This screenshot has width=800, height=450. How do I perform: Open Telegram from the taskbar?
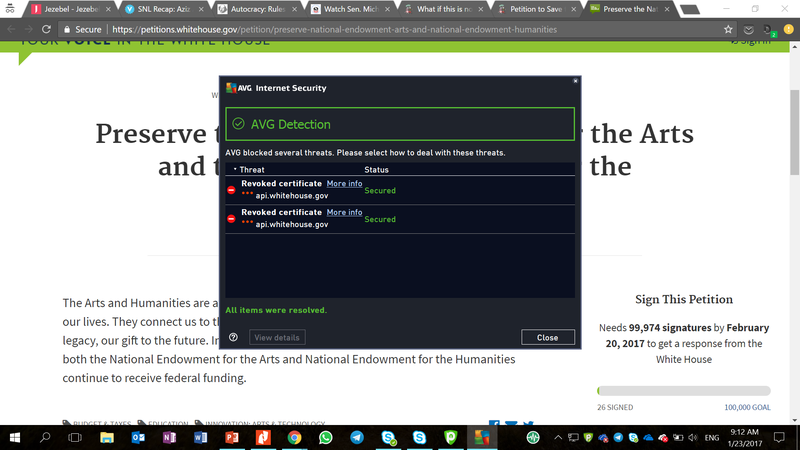pyautogui.click(x=357, y=438)
